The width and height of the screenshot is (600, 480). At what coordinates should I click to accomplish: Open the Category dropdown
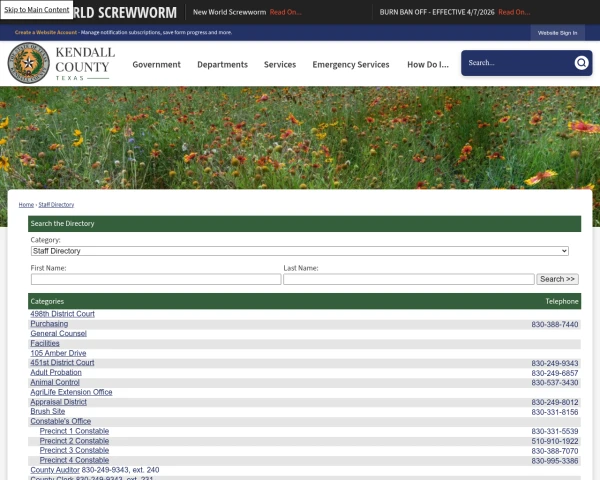click(x=300, y=251)
